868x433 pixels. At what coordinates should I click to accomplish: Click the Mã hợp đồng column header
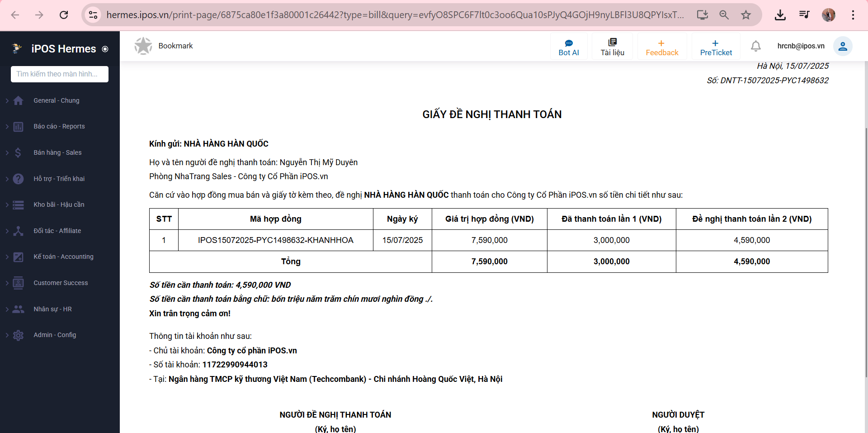(276, 219)
